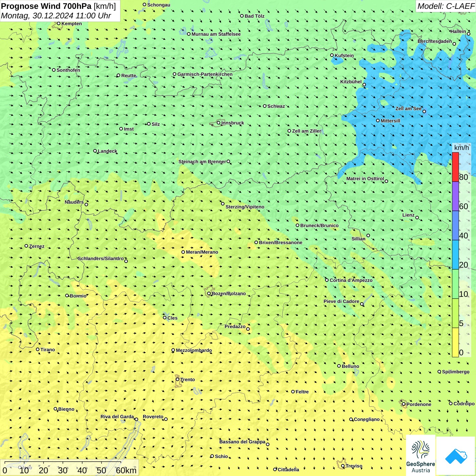Click the Feltre location marker

coord(293,392)
